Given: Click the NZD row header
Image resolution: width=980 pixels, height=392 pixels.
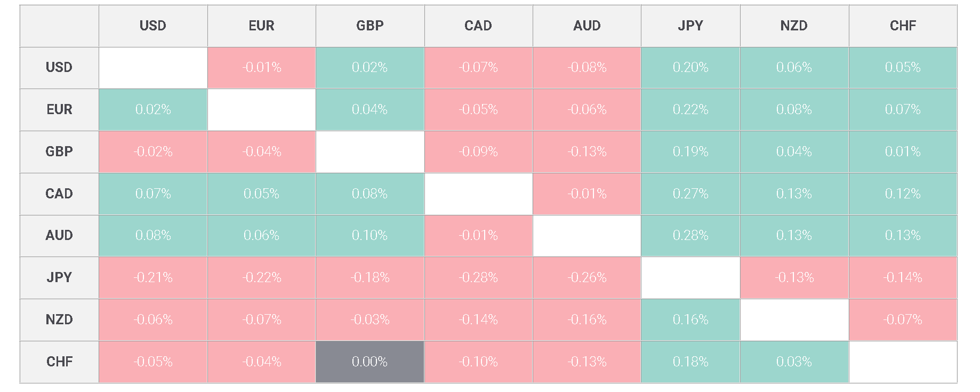Looking at the screenshot, I should click(x=59, y=319).
